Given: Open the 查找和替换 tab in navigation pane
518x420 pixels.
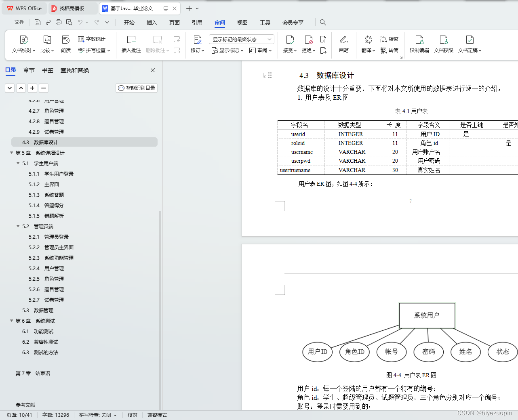Looking at the screenshot, I should tap(75, 70).
